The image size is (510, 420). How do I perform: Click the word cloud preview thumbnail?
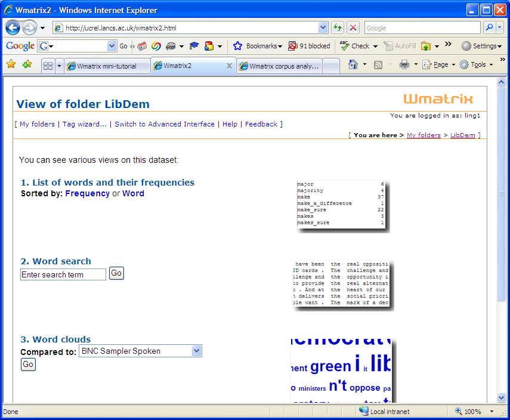[x=341, y=370]
